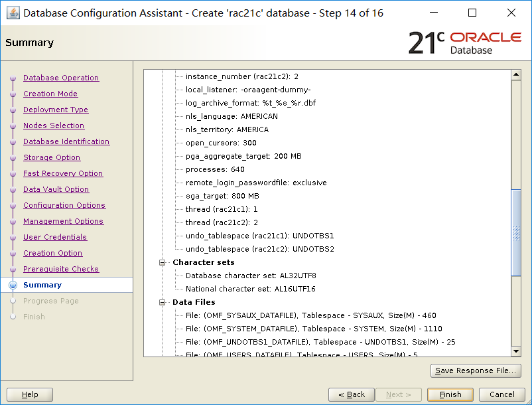Select sga_target: 800 MB row
The image size is (532, 405).
222,196
